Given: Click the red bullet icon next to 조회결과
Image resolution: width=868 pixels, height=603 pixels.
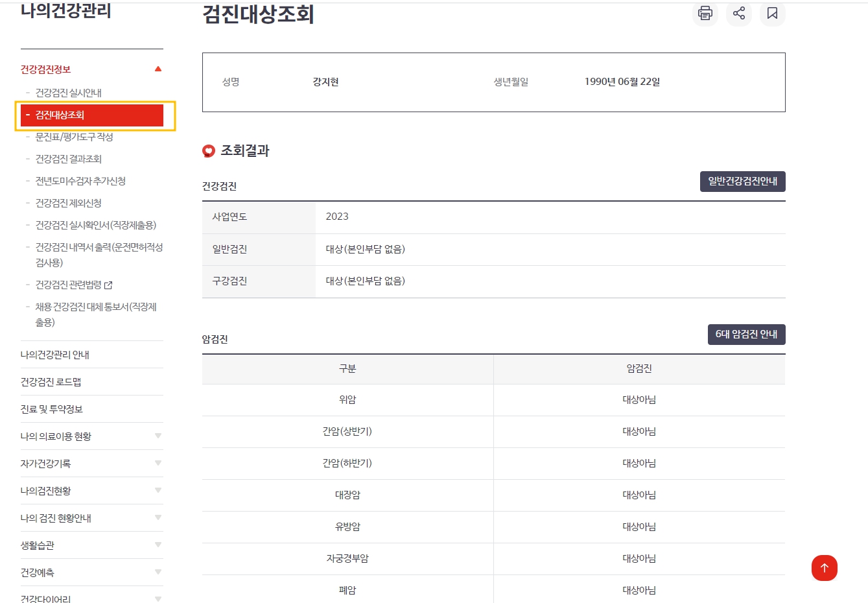Looking at the screenshot, I should coord(208,150).
